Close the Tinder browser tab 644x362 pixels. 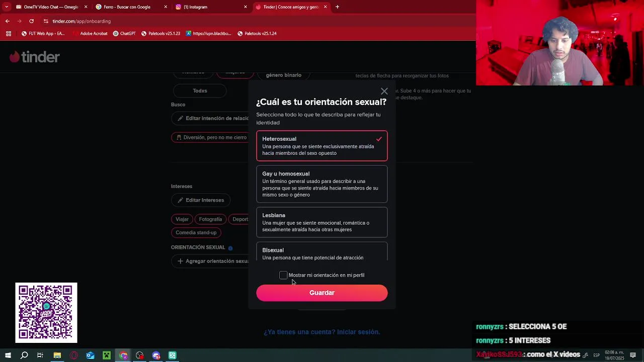[325, 7]
